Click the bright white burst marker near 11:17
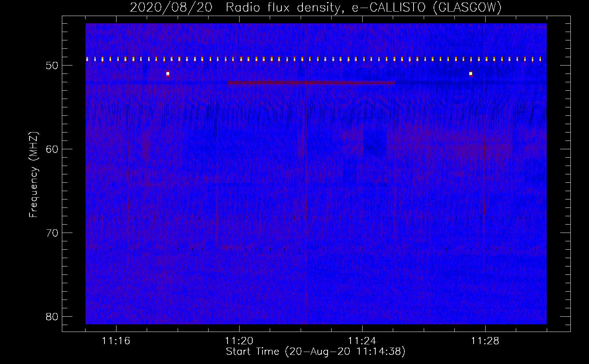Viewport: 589px width, 364px height. [168, 74]
